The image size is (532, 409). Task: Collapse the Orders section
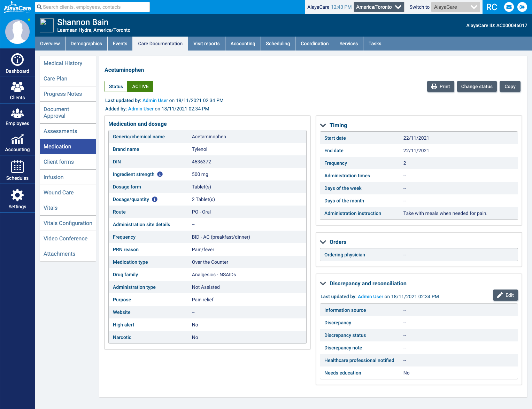tap(323, 242)
